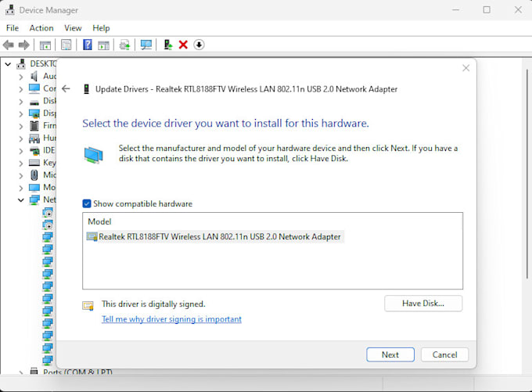The height and width of the screenshot is (392, 532).
Task: Click the red X Uninstall device icon
Action: pos(183,45)
